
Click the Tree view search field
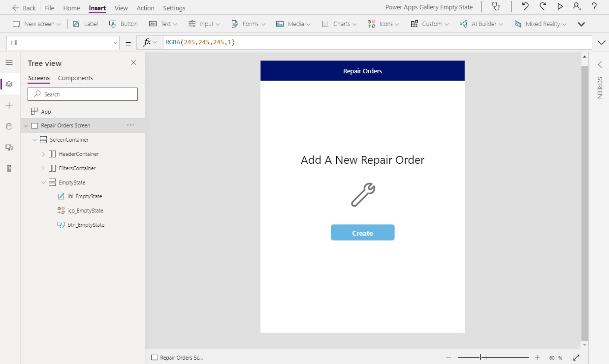[83, 94]
